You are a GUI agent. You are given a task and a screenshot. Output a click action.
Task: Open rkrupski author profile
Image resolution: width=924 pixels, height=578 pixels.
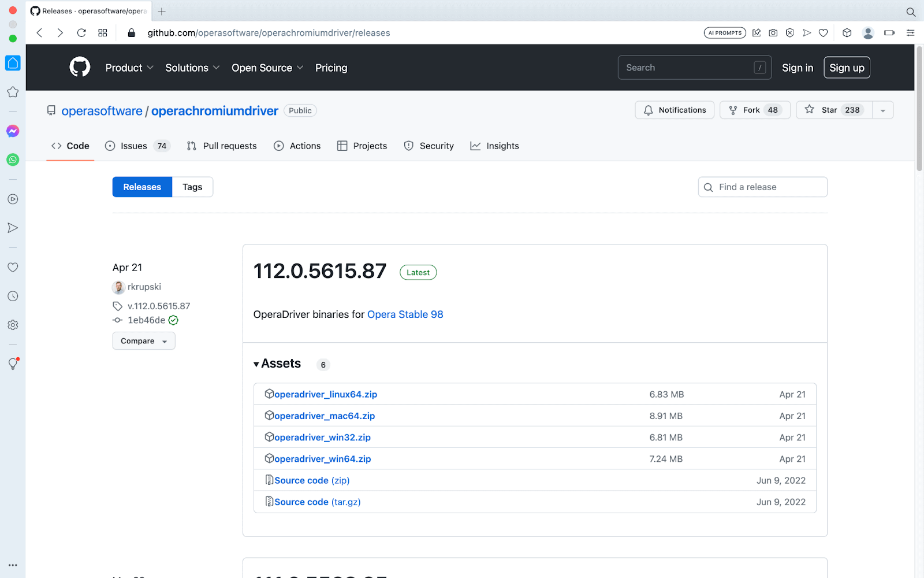(144, 287)
